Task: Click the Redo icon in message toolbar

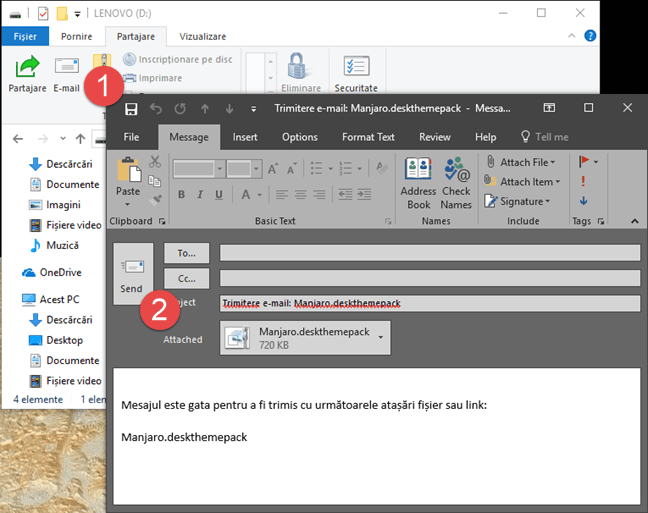Action: [180, 109]
